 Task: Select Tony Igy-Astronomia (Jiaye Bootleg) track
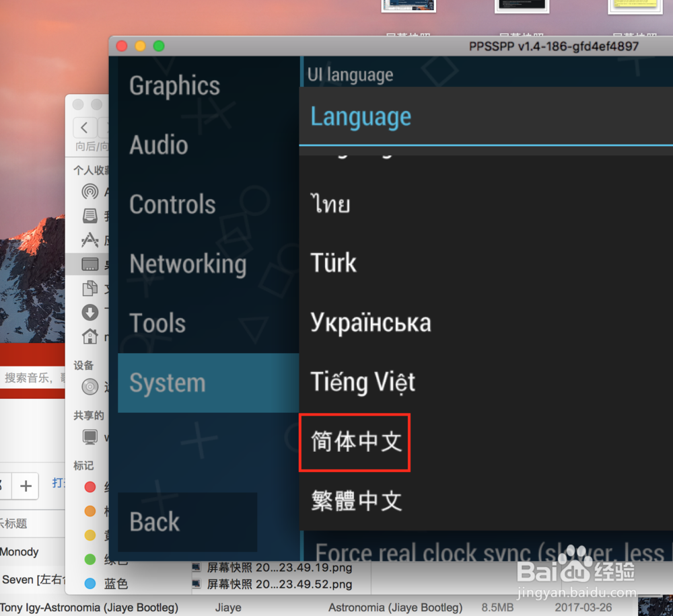pyautogui.click(x=89, y=607)
